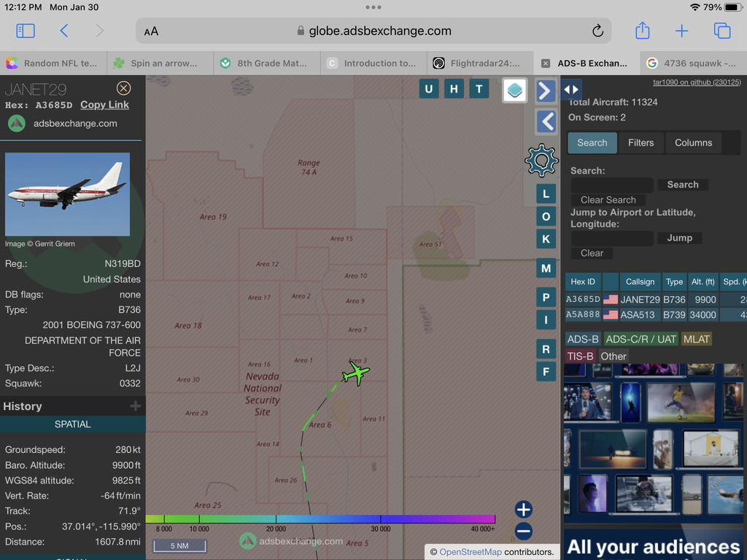This screenshot has width=747, height=560.
Task: Open Safari tab overview icon
Action: (x=721, y=31)
